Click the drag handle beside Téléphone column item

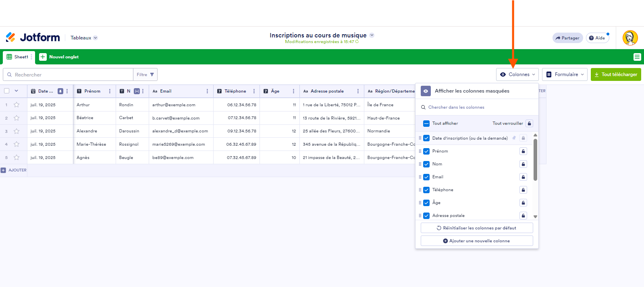(x=420, y=190)
